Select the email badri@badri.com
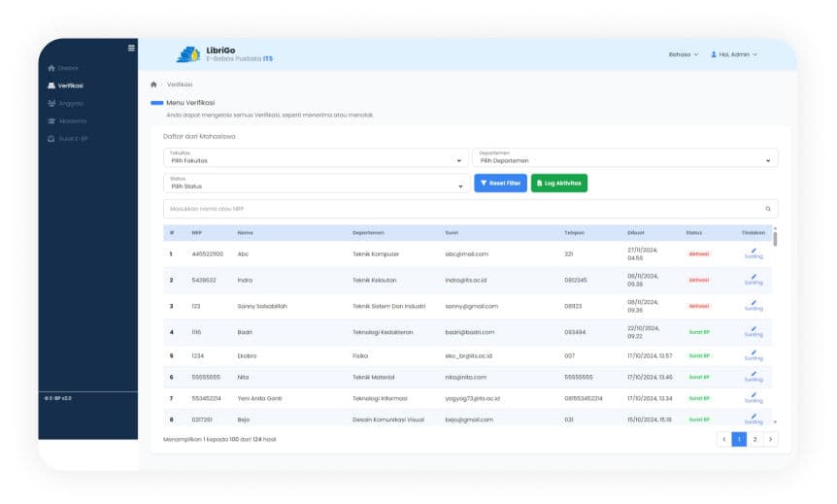Image resolution: width=837 pixels, height=504 pixels. coord(470,332)
